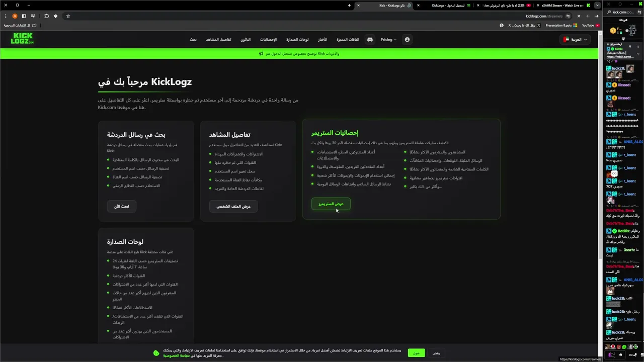Screen dimensions: 644x362
Task: Bookmark page with the star icon
Action: coord(68,16)
